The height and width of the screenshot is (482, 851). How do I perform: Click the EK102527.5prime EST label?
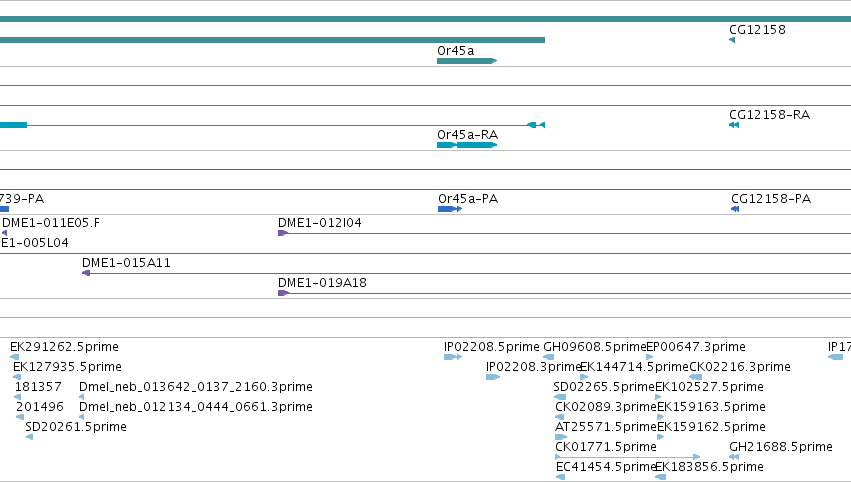(709, 386)
